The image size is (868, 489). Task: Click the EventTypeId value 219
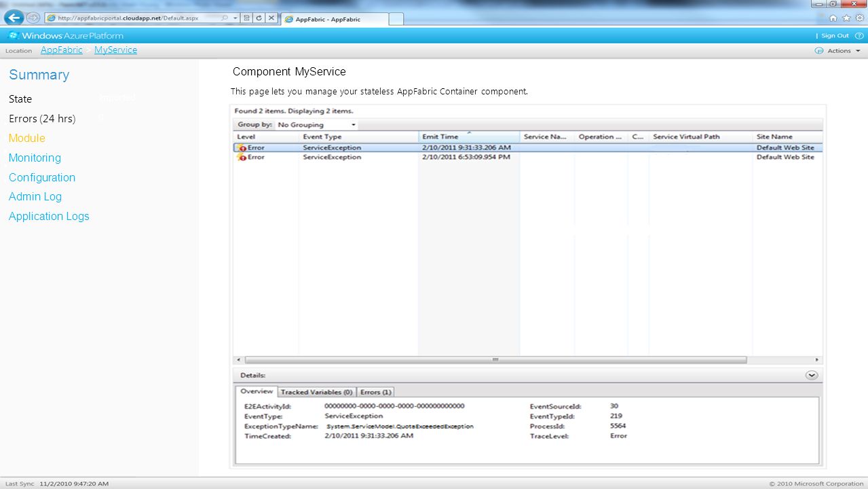(616, 416)
